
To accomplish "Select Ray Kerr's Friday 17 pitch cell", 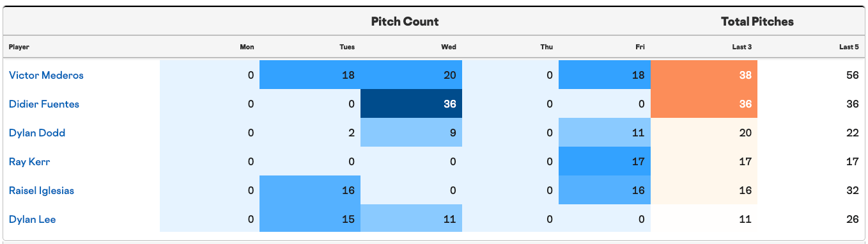I will coord(605,161).
